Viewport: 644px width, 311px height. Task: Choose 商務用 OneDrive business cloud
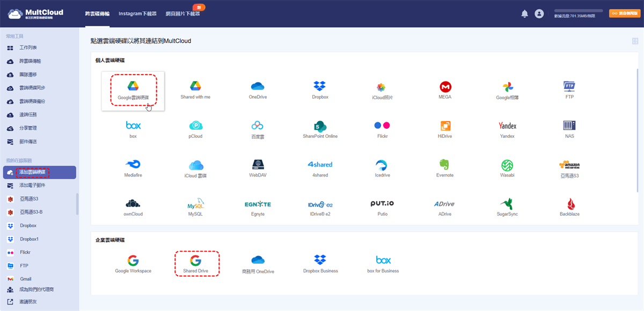pos(258,264)
